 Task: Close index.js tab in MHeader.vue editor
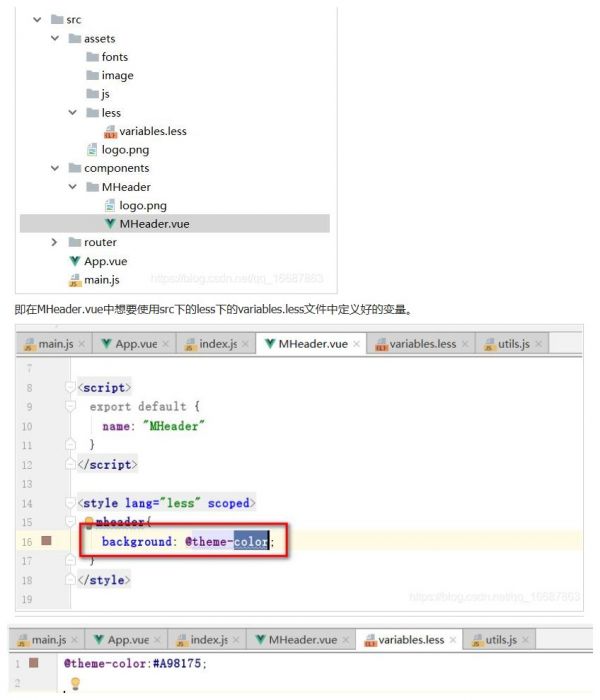click(245, 344)
